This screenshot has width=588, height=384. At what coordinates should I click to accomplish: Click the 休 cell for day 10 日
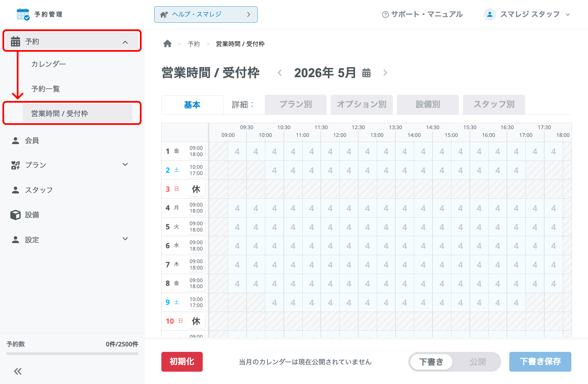[196, 321]
